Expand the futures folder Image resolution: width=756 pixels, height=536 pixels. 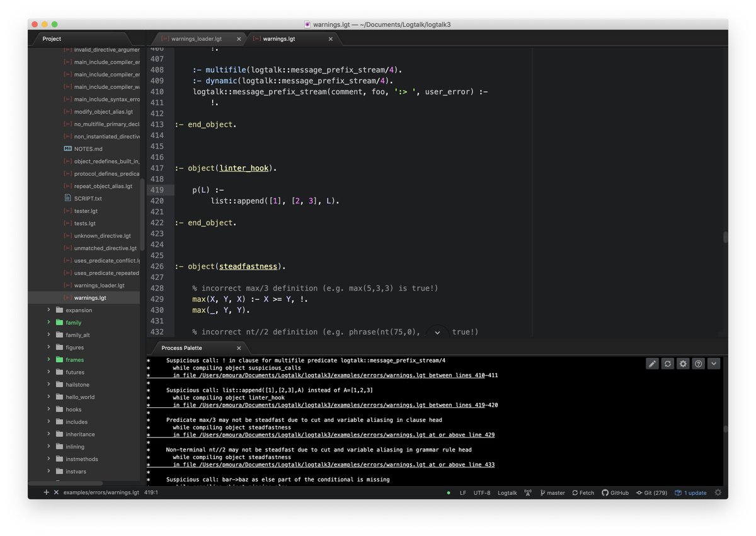pos(49,372)
